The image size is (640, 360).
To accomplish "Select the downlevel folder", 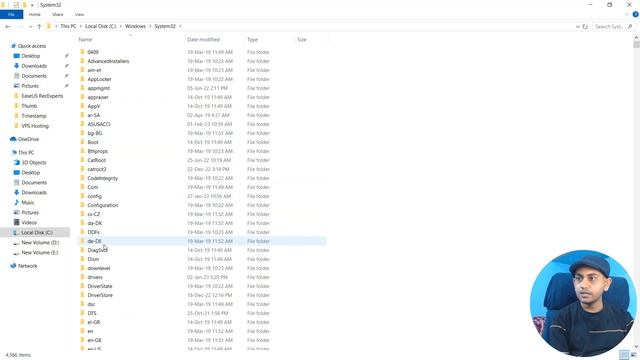I will pyautogui.click(x=99, y=268).
